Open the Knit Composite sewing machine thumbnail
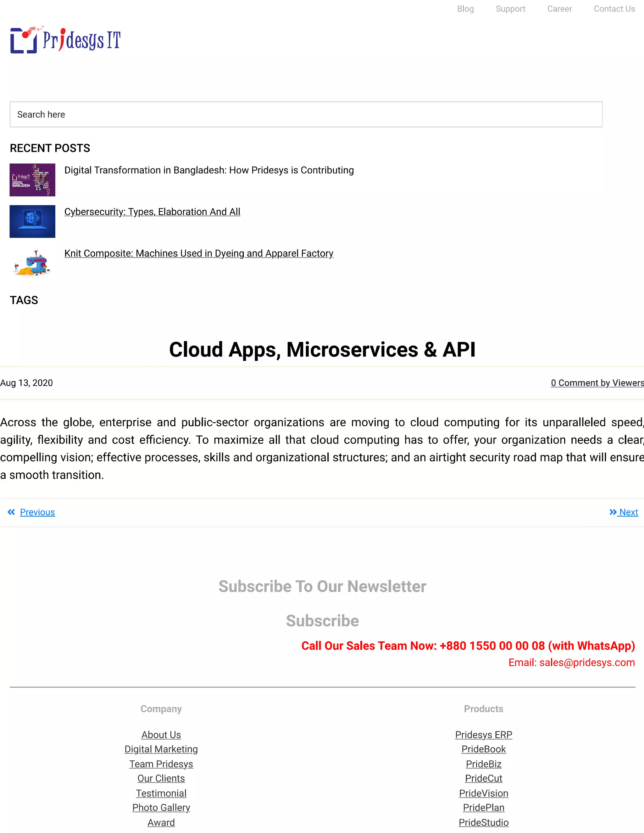 [32, 263]
